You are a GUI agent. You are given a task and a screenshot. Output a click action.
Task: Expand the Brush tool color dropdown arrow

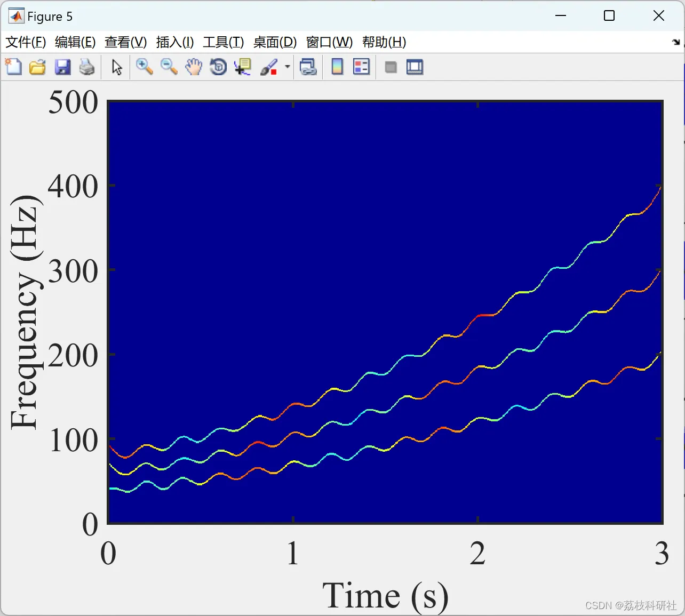pos(287,67)
